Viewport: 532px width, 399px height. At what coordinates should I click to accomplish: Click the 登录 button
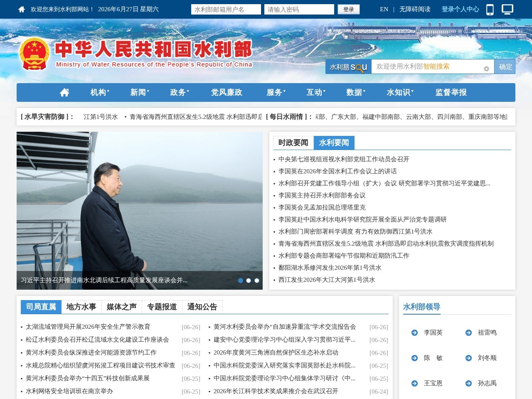[x=348, y=9]
